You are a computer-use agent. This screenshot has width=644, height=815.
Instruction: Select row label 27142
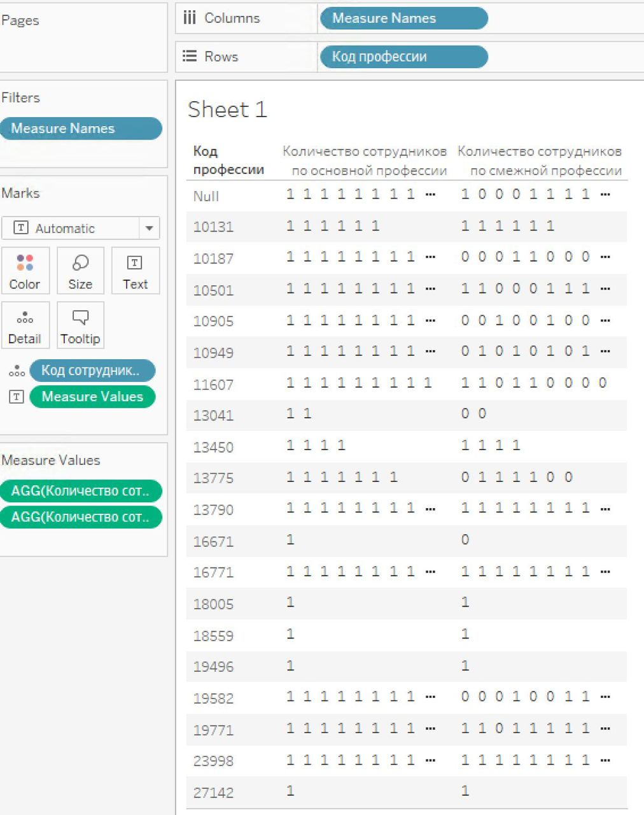[x=213, y=793]
